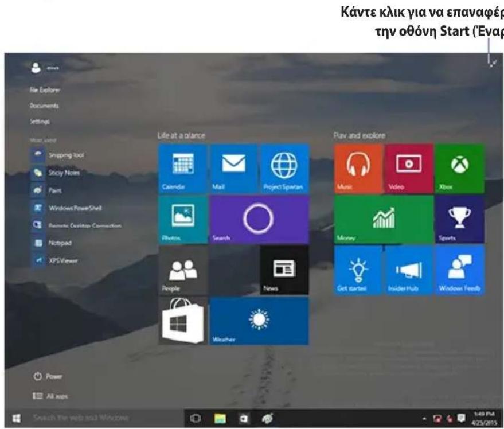
Task: Launch the Xbox tile
Action: [x=460, y=169]
